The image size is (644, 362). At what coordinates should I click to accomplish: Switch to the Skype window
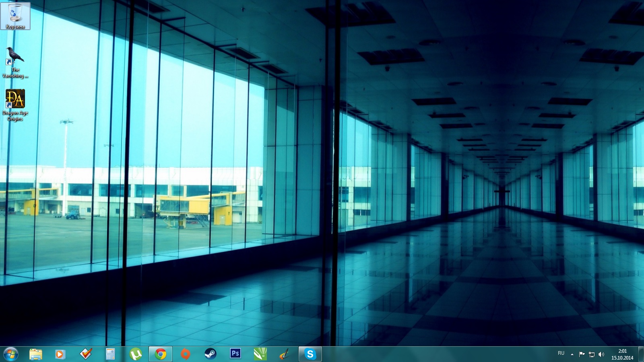(x=310, y=354)
